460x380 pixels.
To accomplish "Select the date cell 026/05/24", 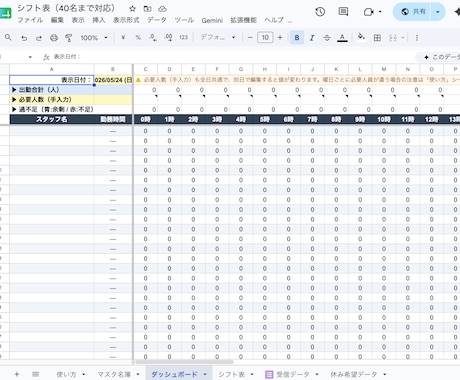I will (113, 80).
